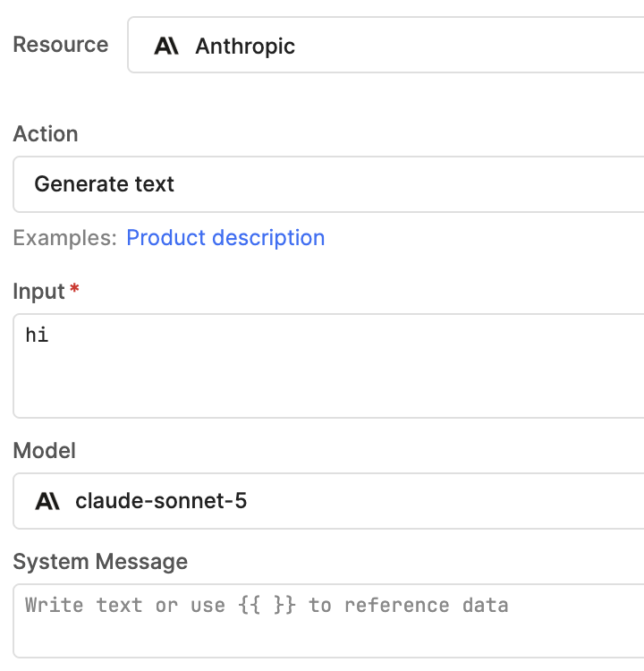Open the Model dropdown with claude-sonnet-5
Screen dimensions: 644x671
click(x=328, y=501)
